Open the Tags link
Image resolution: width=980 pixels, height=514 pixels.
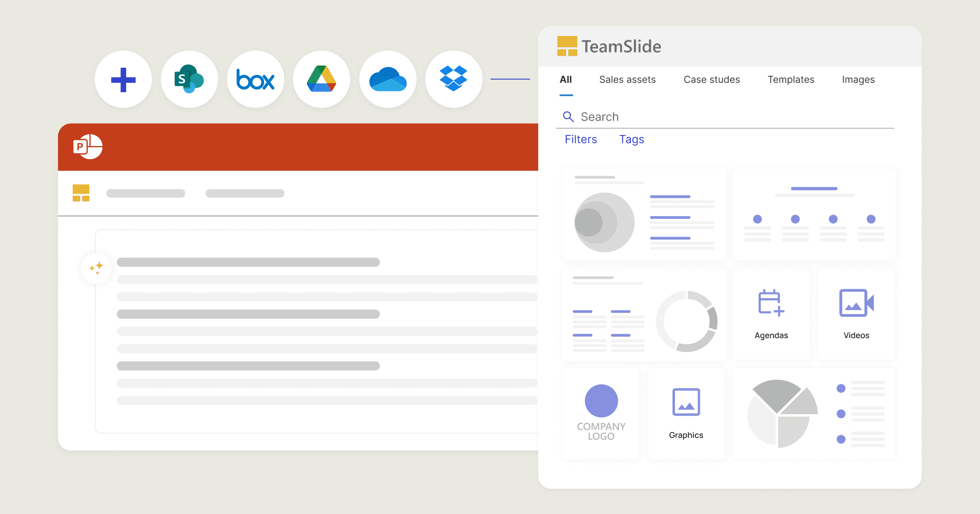pos(632,140)
